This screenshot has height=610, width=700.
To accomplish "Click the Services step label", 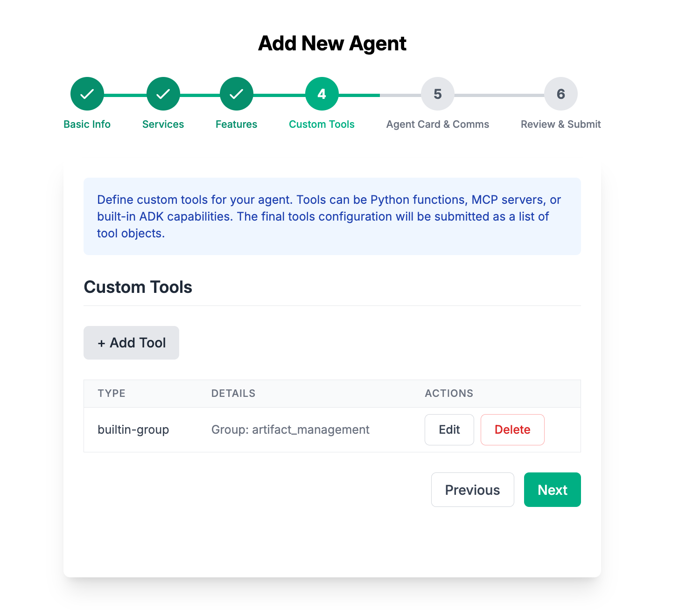I will (x=163, y=124).
